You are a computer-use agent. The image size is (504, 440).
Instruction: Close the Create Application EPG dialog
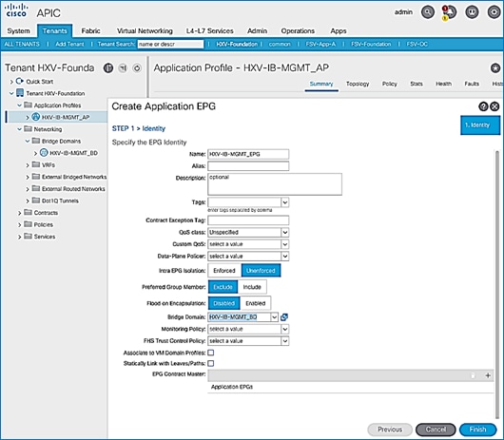494,106
